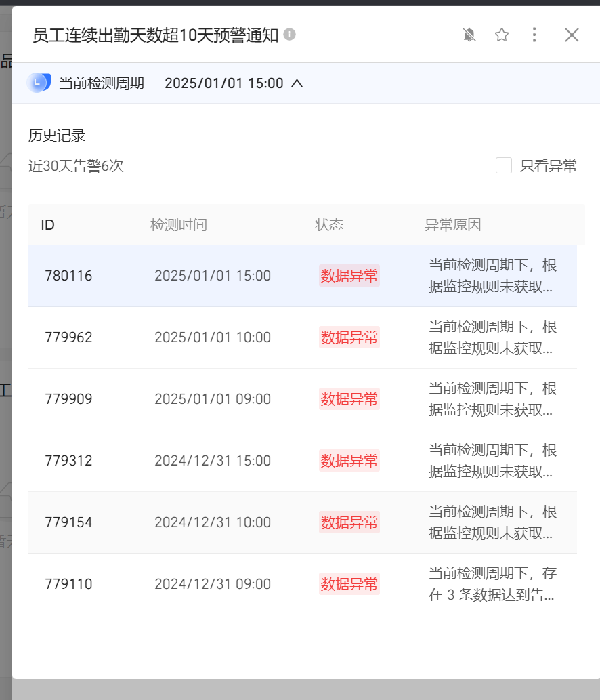Expand truncated reason text for row 779110
Image resolution: width=600 pixels, height=700 pixels.
click(492, 584)
